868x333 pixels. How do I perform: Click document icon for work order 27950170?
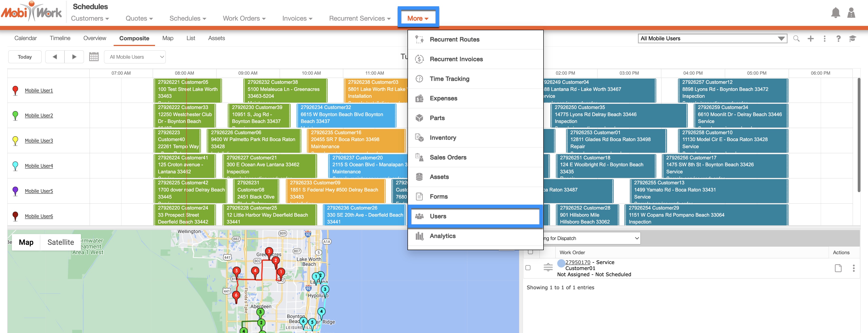pyautogui.click(x=838, y=268)
